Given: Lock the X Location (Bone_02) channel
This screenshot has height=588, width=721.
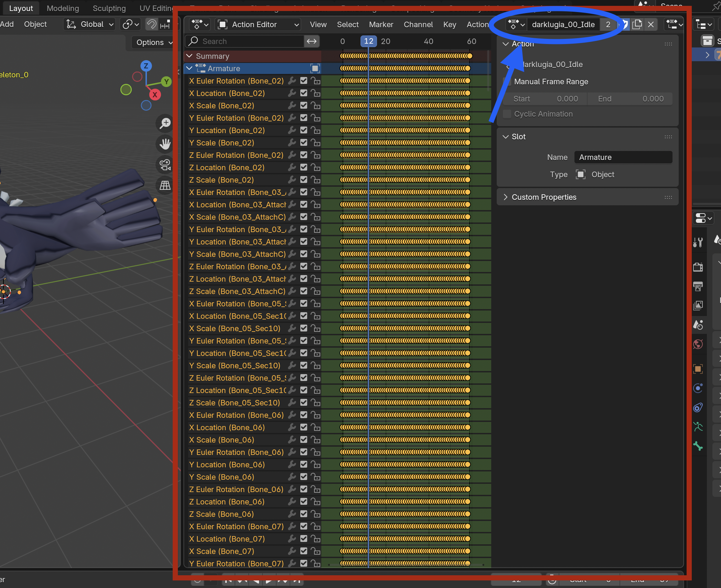Looking at the screenshot, I should (x=315, y=93).
